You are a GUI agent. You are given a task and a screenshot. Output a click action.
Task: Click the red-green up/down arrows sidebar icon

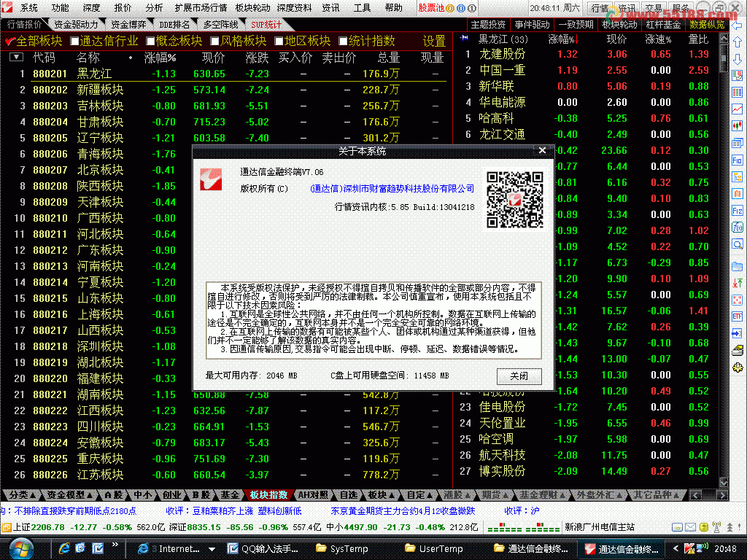pyautogui.click(x=738, y=283)
